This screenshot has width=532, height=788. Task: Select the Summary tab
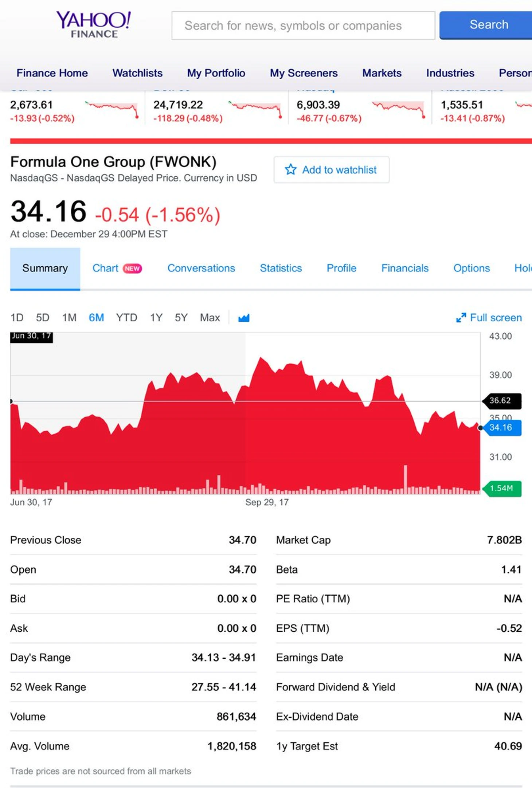tap(45, 268)
